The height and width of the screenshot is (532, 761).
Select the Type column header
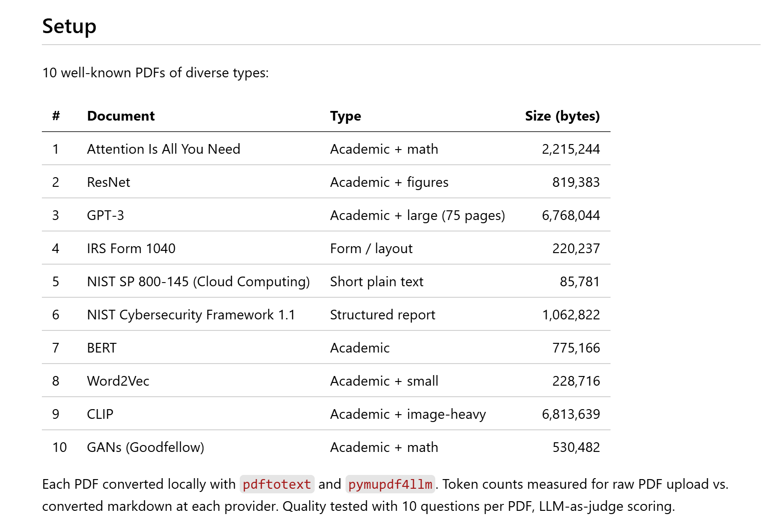click(345, 116)
